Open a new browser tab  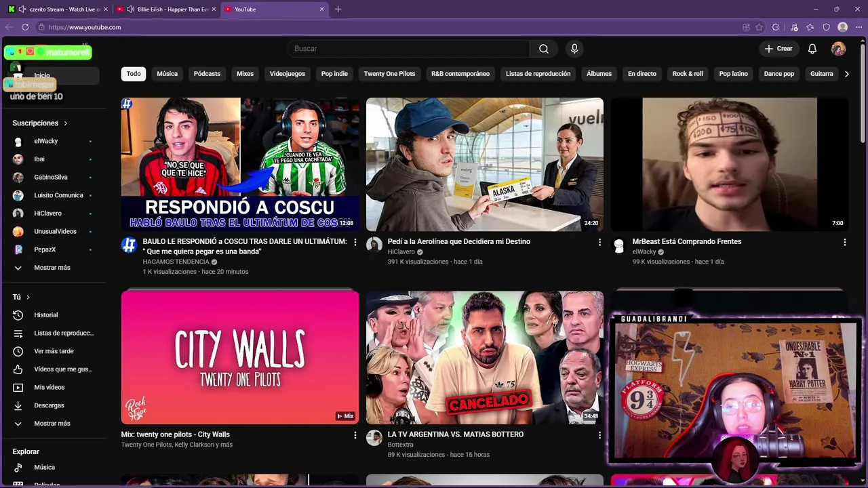click(x=338, y=9)
